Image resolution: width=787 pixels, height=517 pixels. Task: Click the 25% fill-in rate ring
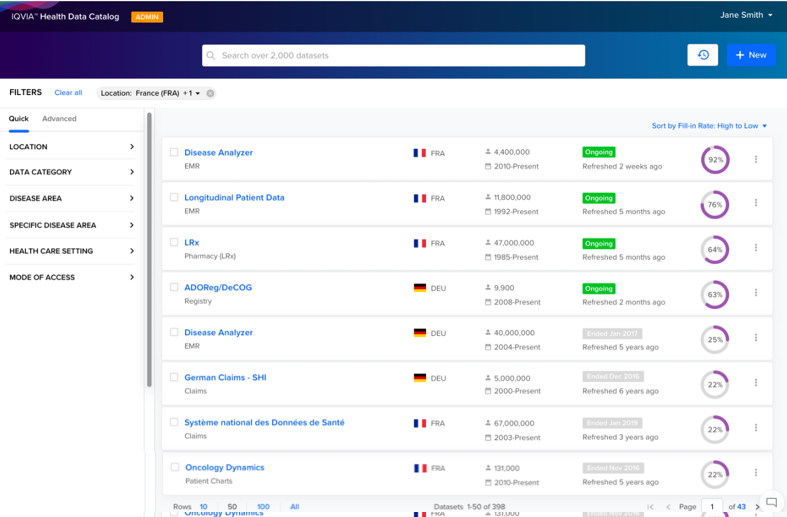pos(715,339)
